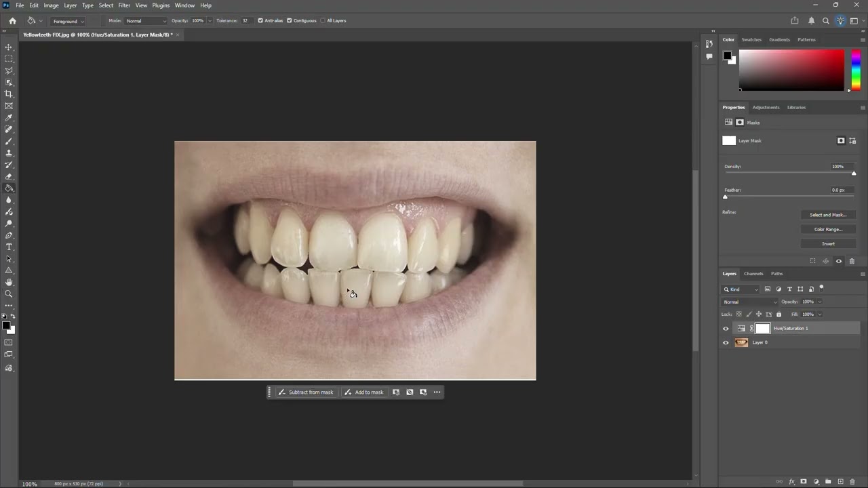
Task: Select the Paint Bucket tool in toolbox
Action: (x=9, y=188)
